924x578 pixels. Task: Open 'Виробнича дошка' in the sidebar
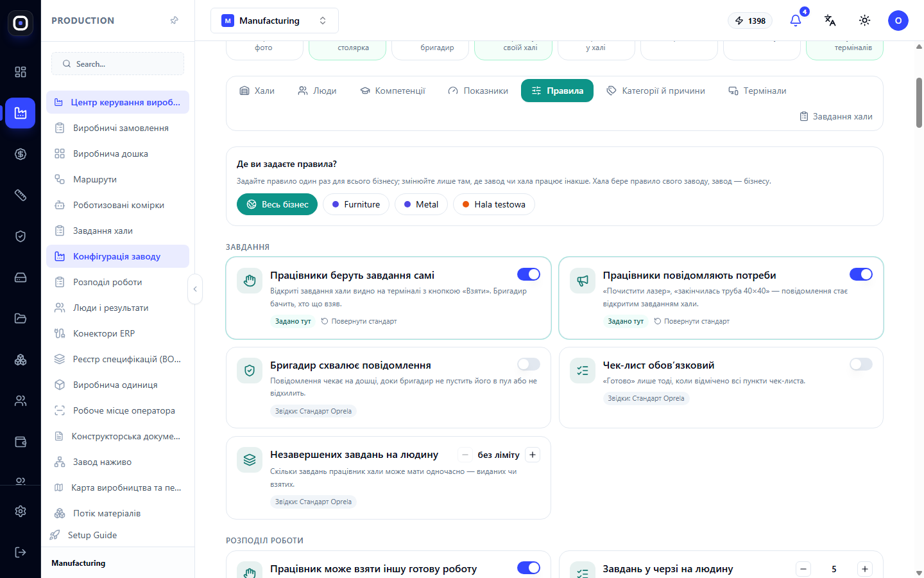point(118,153)
